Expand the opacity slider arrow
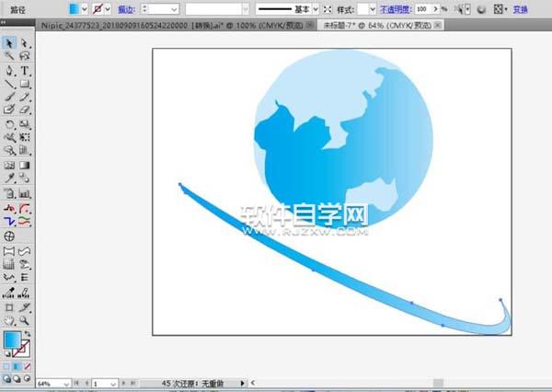Image resolution: width=552 pixels, height=392 pixels. (x=436, y=9)
